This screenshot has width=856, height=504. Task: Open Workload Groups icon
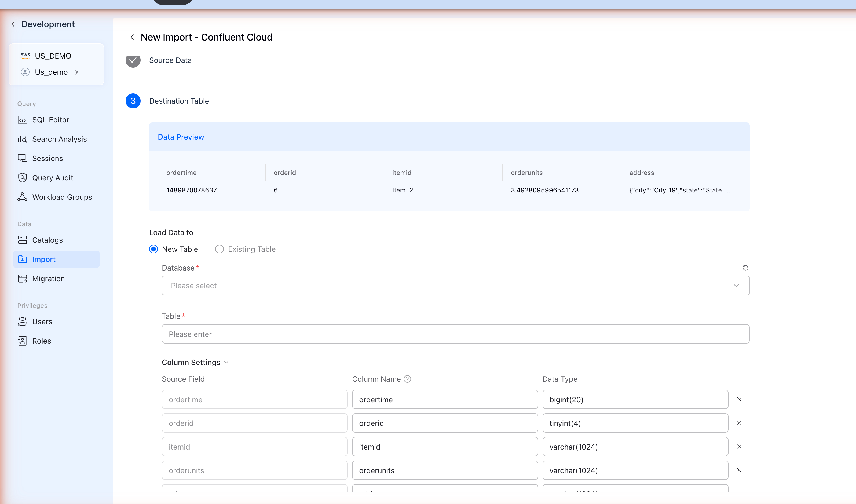click(x=23, y=197)
